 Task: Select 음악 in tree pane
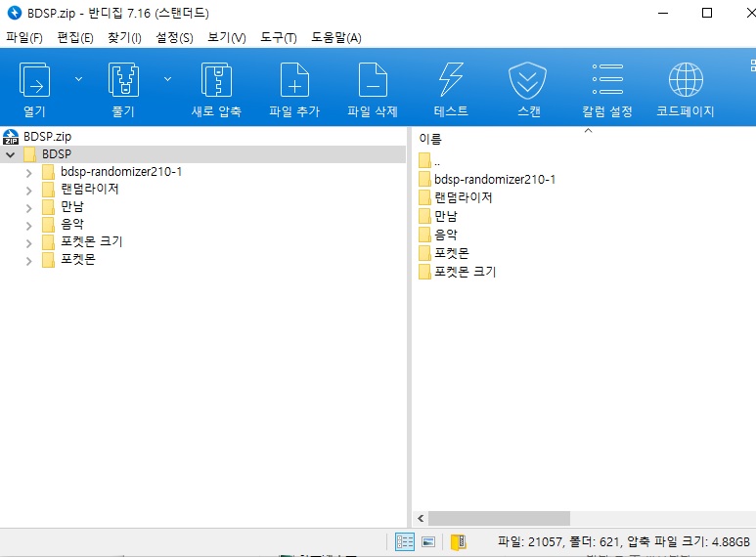tap(72, 224)
